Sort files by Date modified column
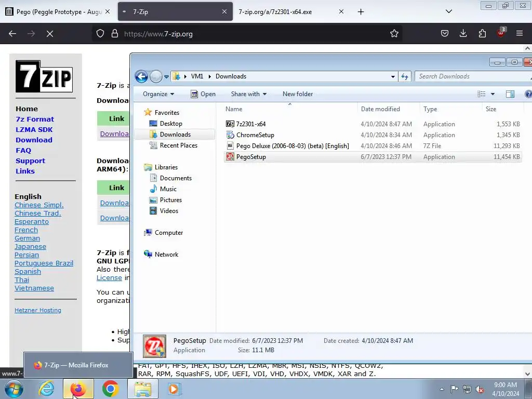This screenshot has width=532, height=399. click(388, 109)
